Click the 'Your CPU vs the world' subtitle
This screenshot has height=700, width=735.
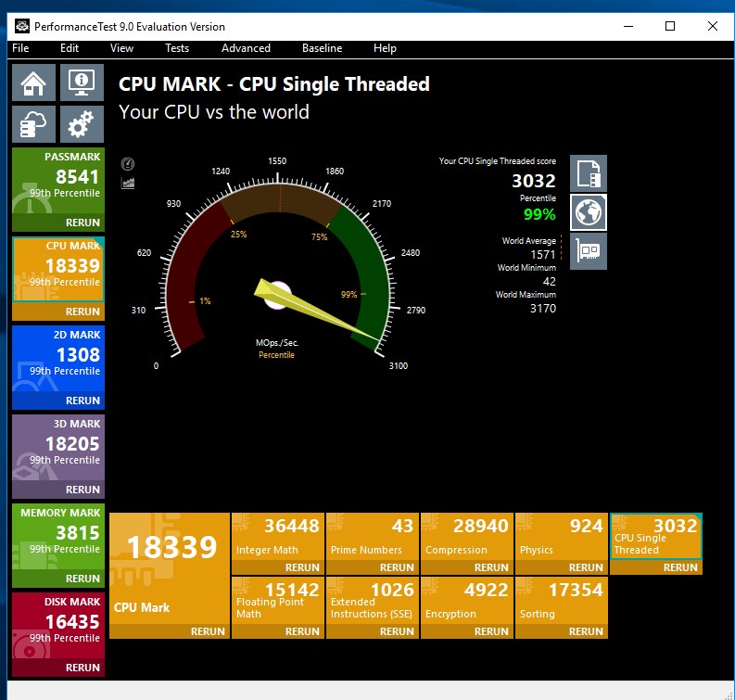[x=214, y=112]
